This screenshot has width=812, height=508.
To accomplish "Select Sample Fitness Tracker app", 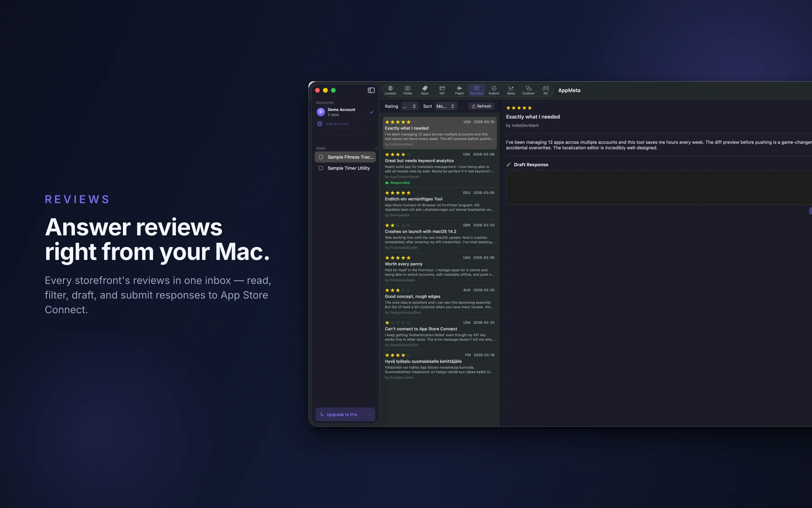I will (x=345, y=157).
